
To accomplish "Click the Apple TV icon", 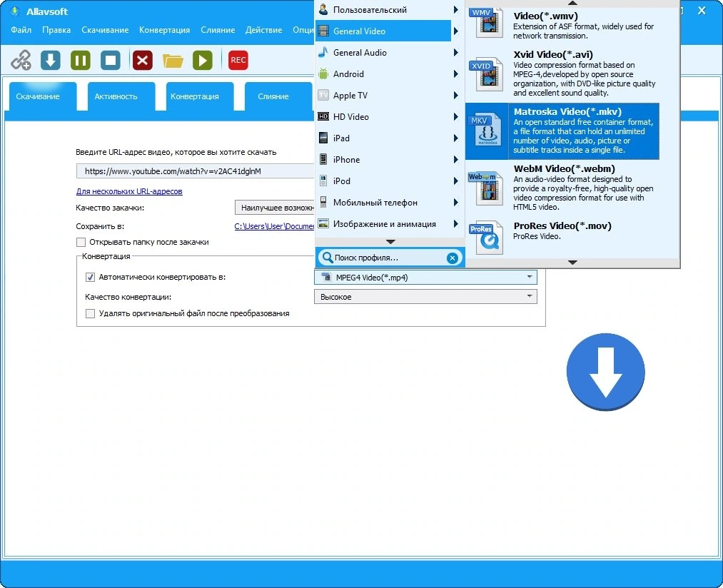I will 324,95.
